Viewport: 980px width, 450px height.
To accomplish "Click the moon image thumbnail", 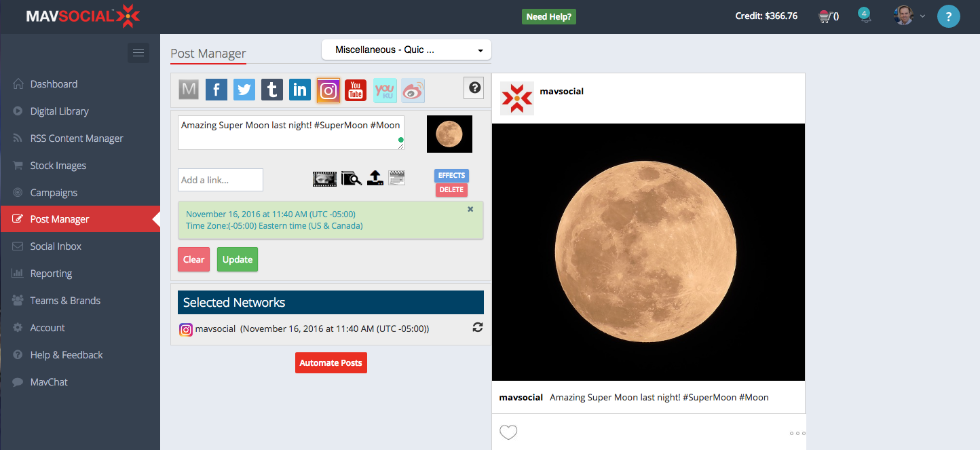I will [x=449, y=134].
